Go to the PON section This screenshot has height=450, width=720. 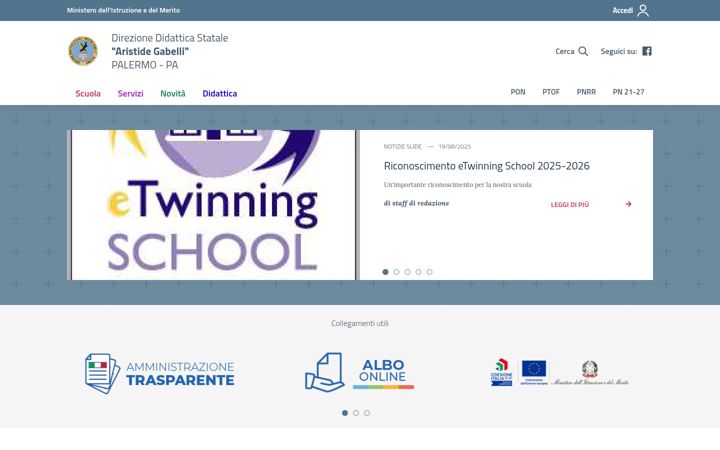518,92
